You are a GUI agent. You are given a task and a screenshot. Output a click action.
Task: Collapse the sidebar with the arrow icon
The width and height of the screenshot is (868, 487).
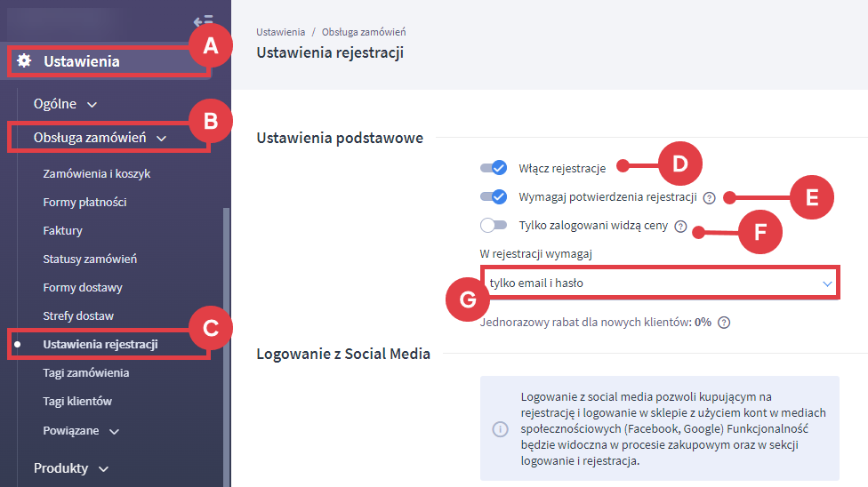(203, 21)
